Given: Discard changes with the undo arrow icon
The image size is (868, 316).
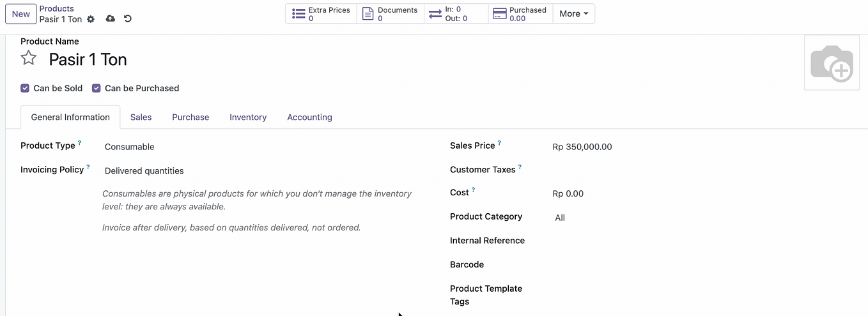Looking at the screenshot, I should click(128, 19).
